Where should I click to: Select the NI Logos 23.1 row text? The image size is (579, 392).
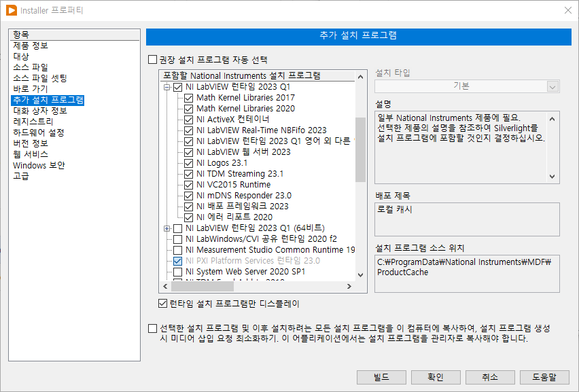(x=222, y=163)
